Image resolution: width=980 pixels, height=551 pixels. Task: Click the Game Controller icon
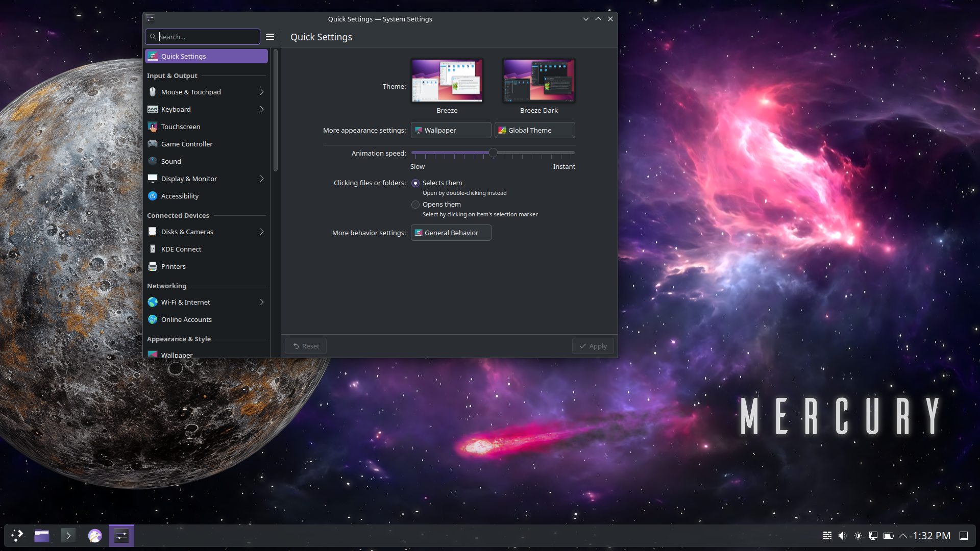[x=153, y=144]
